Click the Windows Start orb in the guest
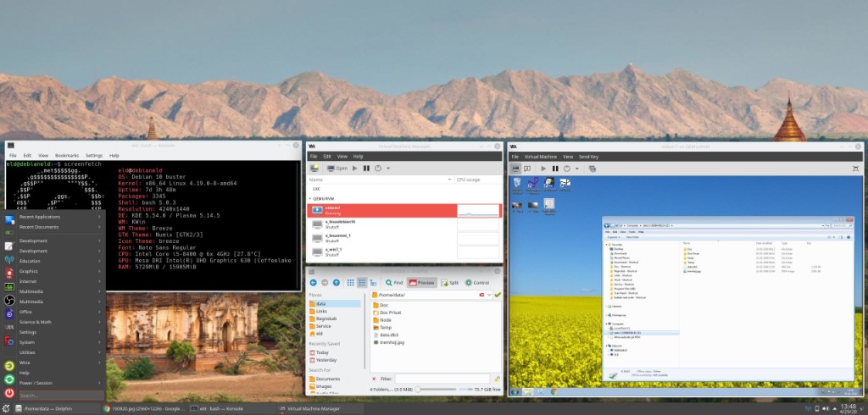 click(x=515, y=392)
